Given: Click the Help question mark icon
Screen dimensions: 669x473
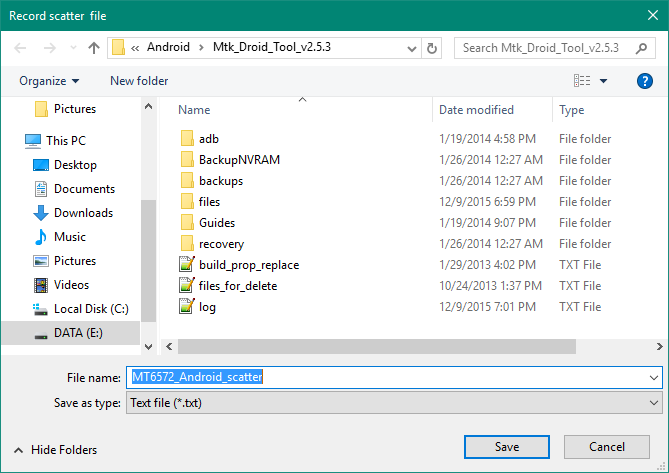Looking at the screenshot, I should click(x=644, y=81).
